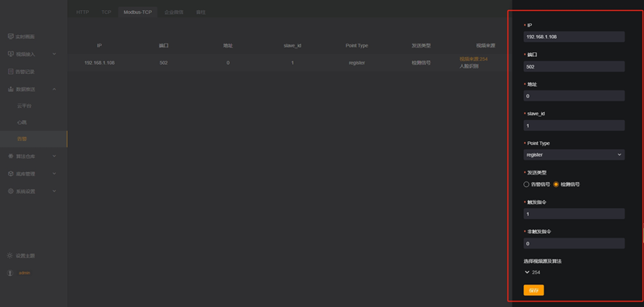Click the 人脸识别 text in table row
The width and height of the screenshot is (644, 307).
pos(469,65)
